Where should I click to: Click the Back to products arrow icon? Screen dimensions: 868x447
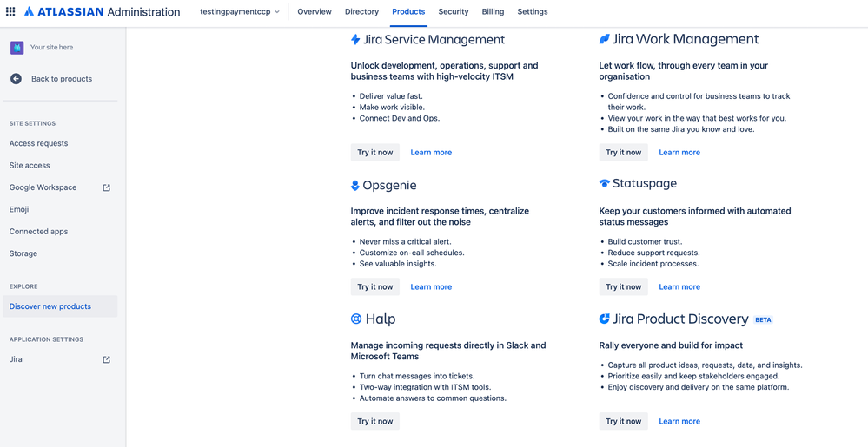[16, 79]
